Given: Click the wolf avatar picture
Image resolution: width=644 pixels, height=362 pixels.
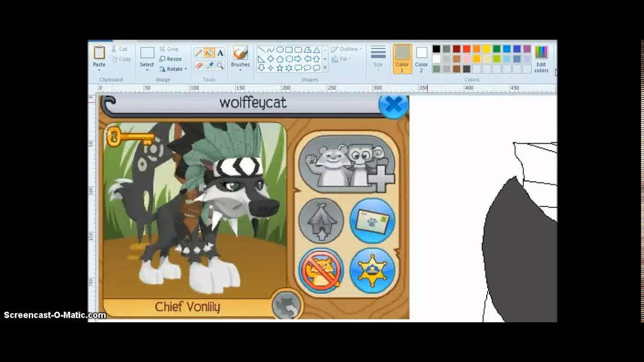Looking at the screenshot, I should (194, 210).
